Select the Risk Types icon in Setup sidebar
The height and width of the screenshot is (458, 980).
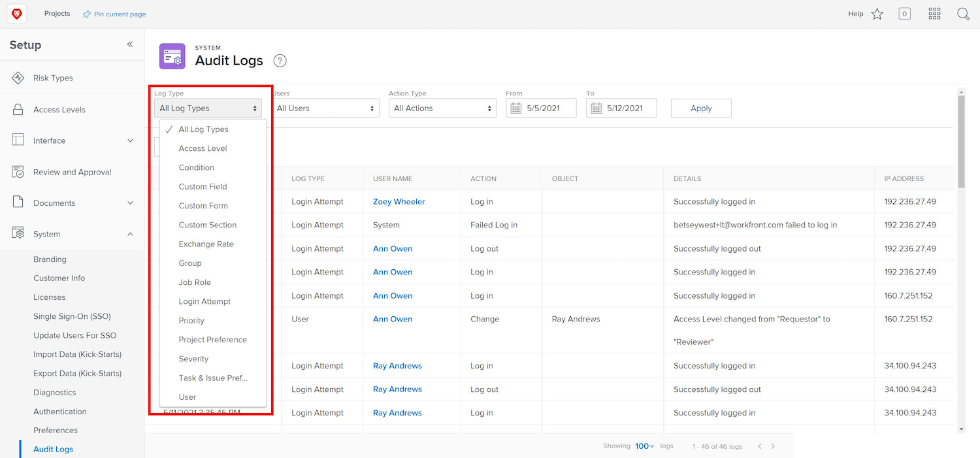(x=18, y=76)
